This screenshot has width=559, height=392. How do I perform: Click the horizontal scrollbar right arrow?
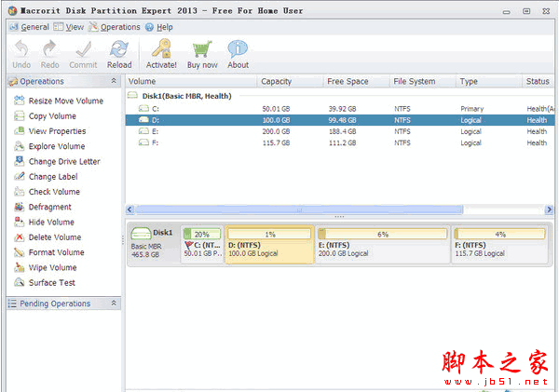[x=550, y=210]
